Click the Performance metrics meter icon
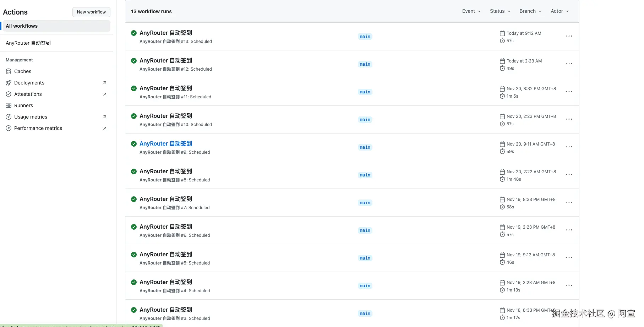Image resolution: width=644 pixels, height=327 pixels. [x=9, y=128]
